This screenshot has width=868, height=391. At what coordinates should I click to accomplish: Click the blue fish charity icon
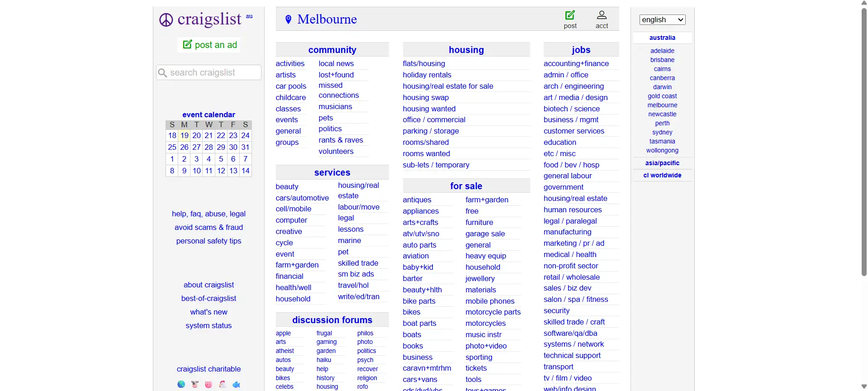[x=236, y=384]
